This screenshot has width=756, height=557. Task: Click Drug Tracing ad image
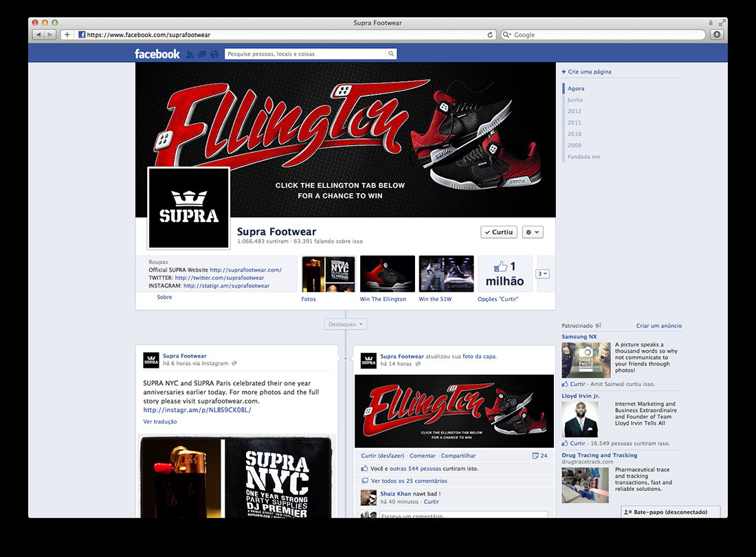(x=586, y=485)
